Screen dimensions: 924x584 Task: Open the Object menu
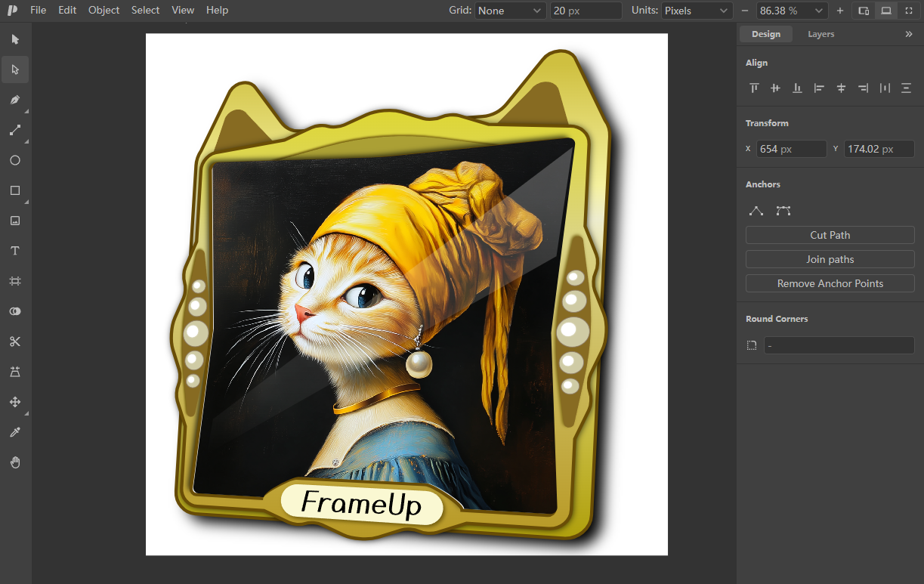tap(104, 10)
